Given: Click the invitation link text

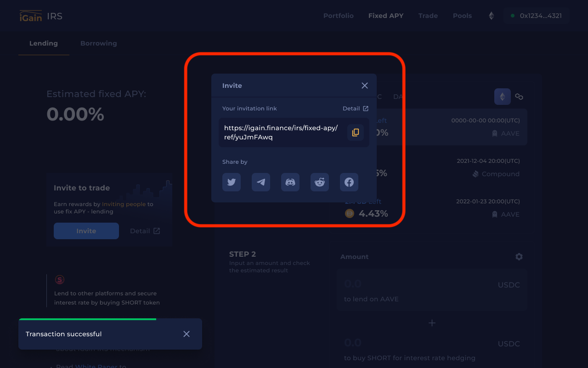Looking at the screenshot, I should (x=281, y=132).
